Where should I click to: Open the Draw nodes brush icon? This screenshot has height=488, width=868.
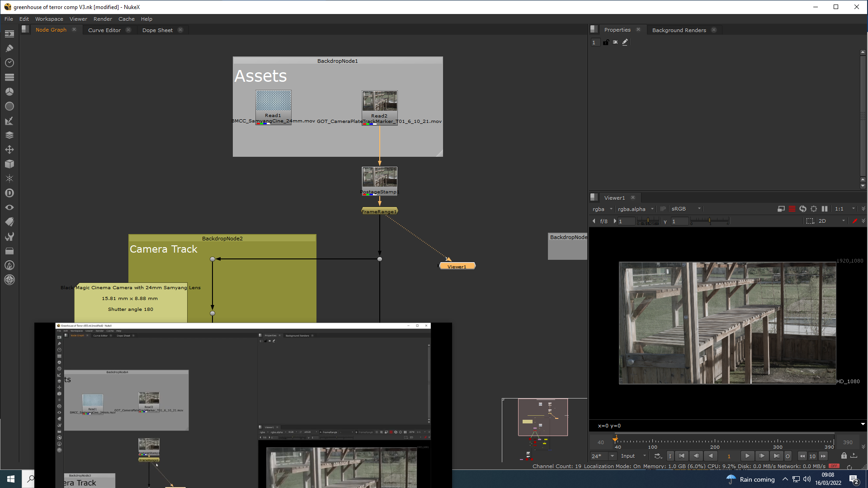tap(9, 48)
